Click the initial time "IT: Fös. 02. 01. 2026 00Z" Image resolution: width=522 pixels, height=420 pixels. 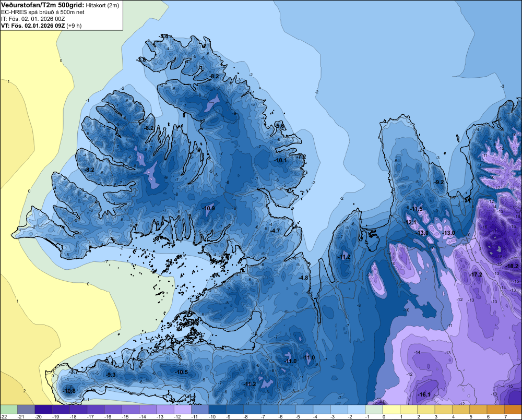33,19
